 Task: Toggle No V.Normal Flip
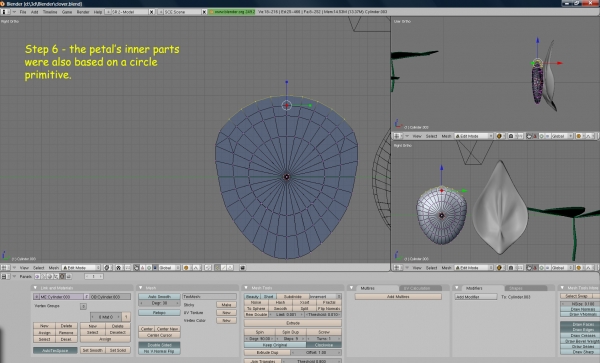tap(159, 351)
